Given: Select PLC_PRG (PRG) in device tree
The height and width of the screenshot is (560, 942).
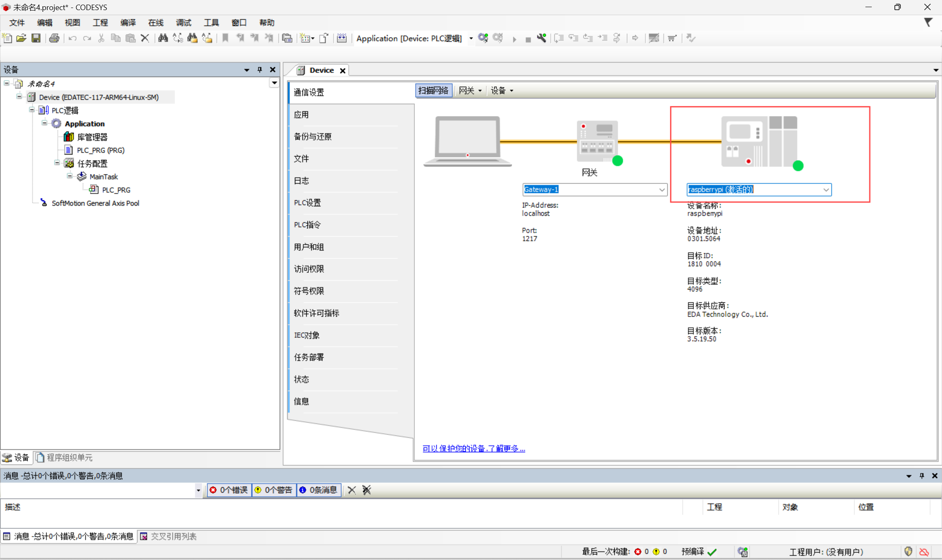Looking at the screenshot, I should click(101, 150).
